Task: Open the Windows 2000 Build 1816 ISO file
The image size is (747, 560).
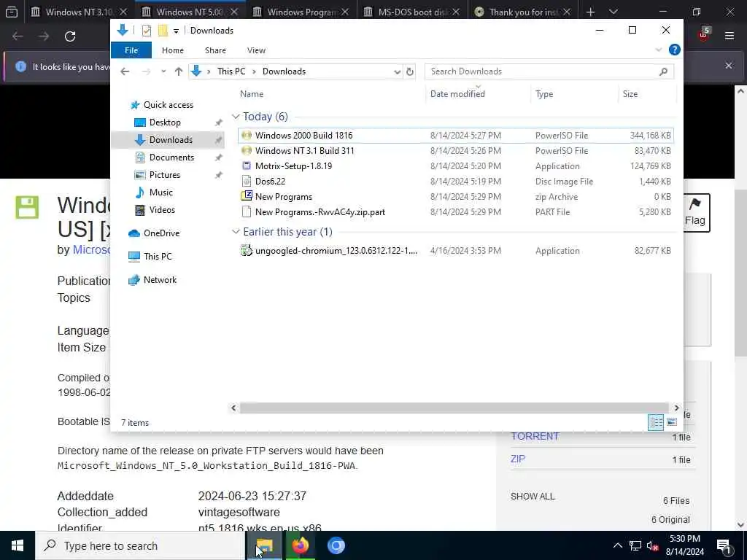Action: click(x=455, y=135)
